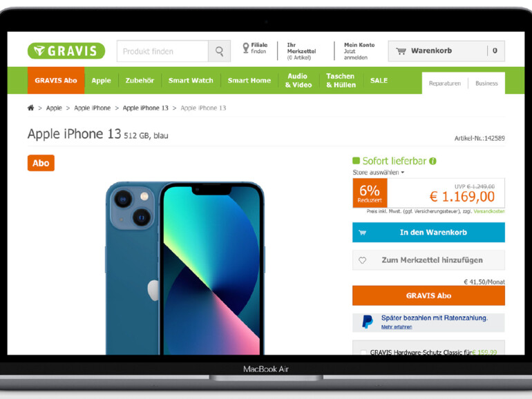Switch to the Reparaturen tab
Image resolution: width=532 pixels, height=399 pixels.
point(444,84)
